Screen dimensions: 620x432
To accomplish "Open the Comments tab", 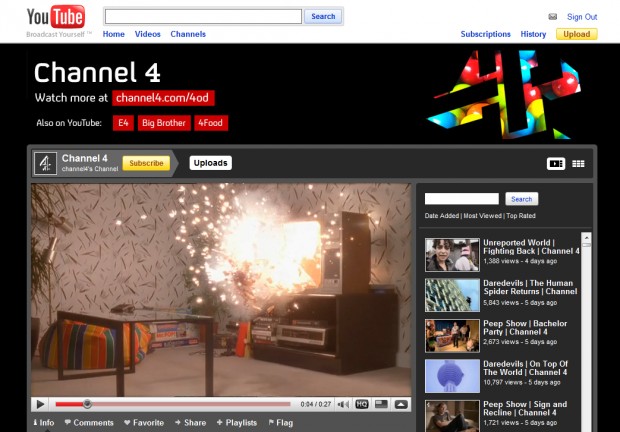I will pyautogui.click(x=89, y=423).
